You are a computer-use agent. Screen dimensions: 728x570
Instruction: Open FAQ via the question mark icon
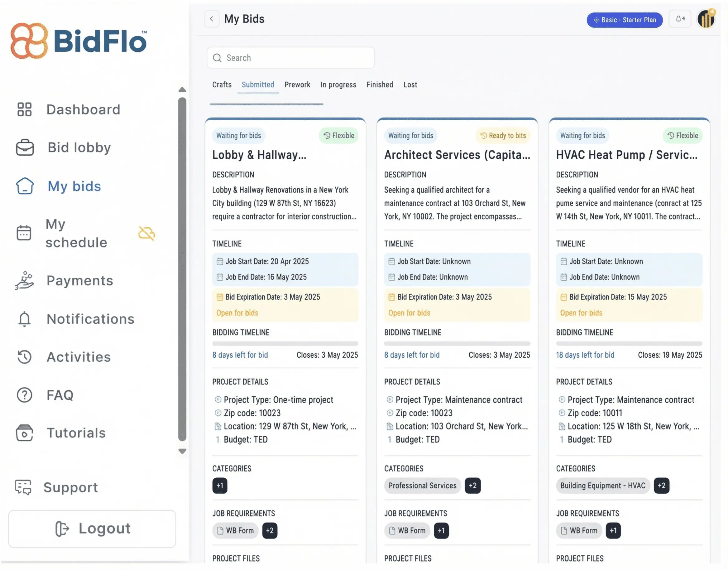click(x=24, y=395)
